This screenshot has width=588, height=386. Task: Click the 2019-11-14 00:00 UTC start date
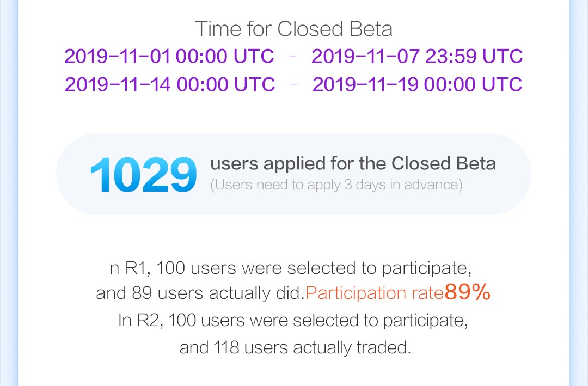point(170,84)
